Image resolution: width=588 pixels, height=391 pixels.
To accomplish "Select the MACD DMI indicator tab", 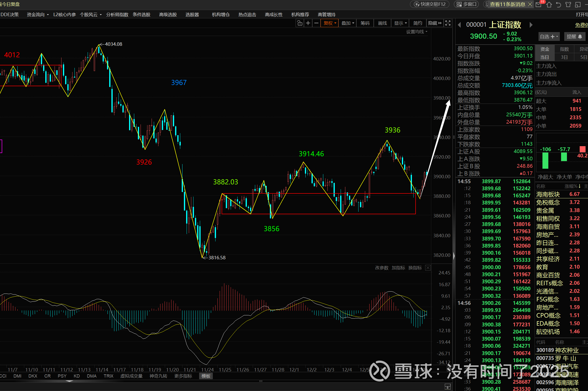I will pyautogui.click(x=17, y=376).
